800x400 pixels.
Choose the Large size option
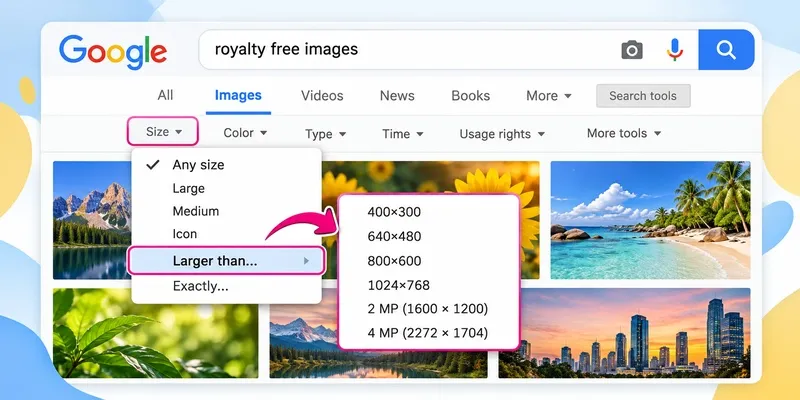(227, 188)
